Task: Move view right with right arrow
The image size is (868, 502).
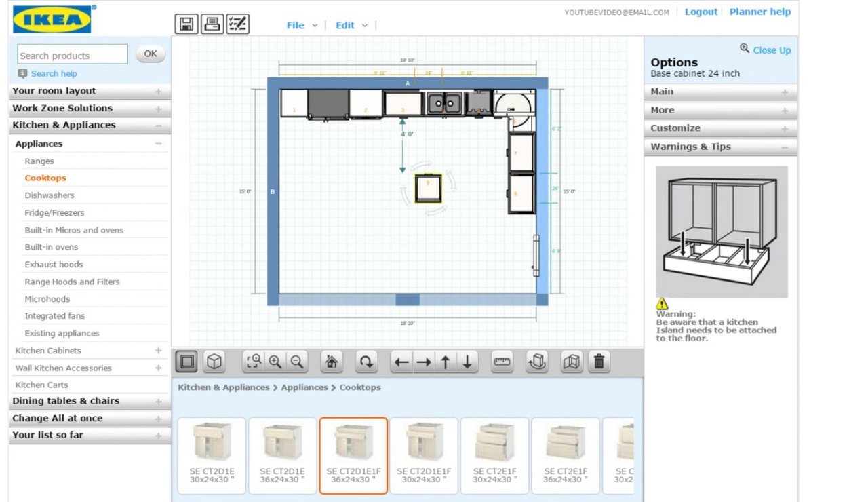Action: pos(424,362)
